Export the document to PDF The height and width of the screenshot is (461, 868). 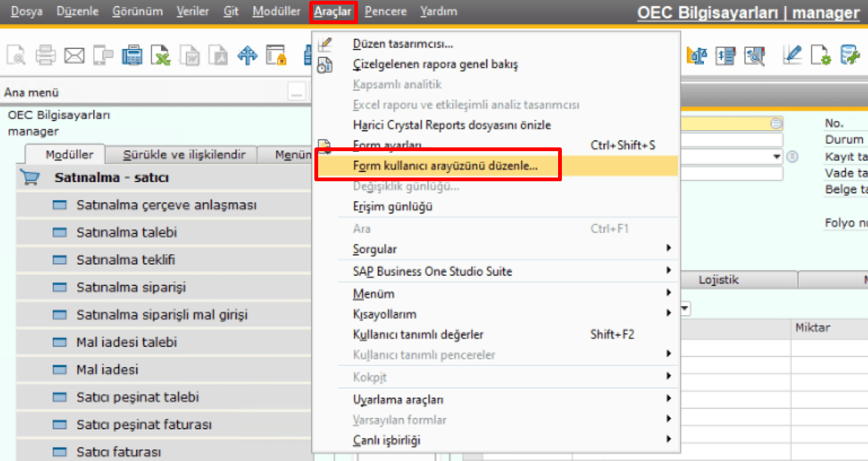(218, 55)
